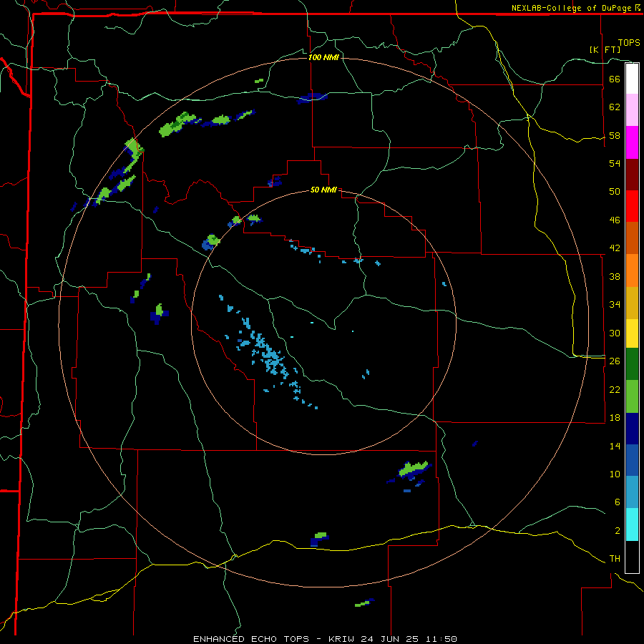Select the bright red legend swatch
Viewport: 644px width, 644px height.
click(x=632, y=206)
